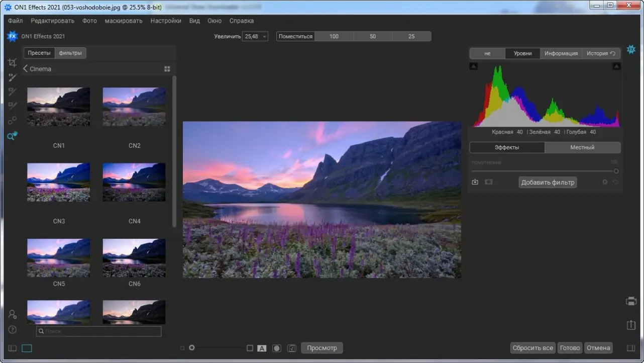Viewport: 644px width, 363px height.
Task: Click the user account icon
Action: coord(13,314)
